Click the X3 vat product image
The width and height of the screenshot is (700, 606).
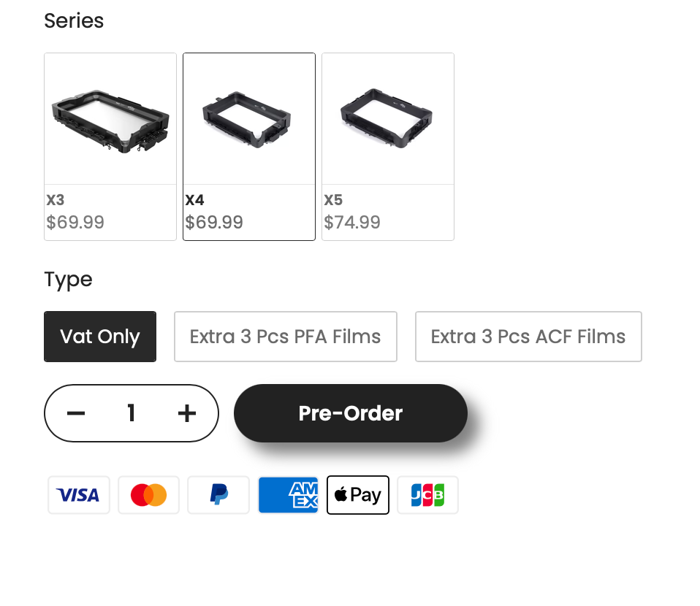pos(110,119)
